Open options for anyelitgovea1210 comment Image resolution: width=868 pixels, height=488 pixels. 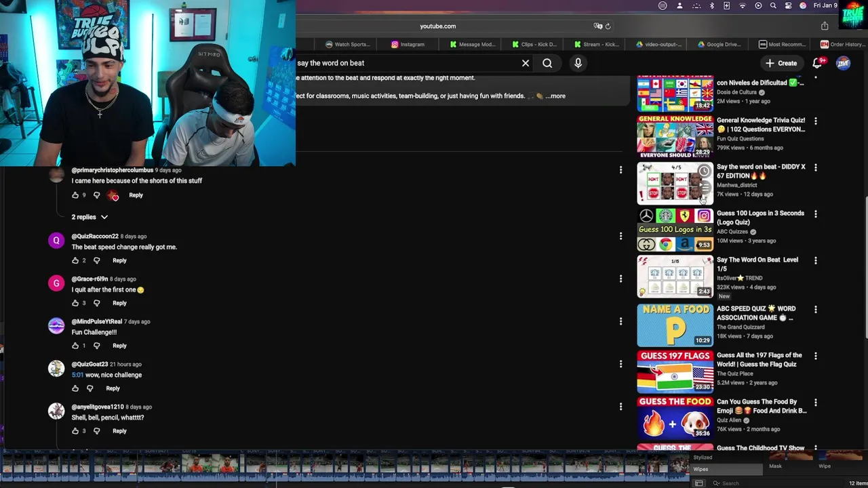point(620,407)
